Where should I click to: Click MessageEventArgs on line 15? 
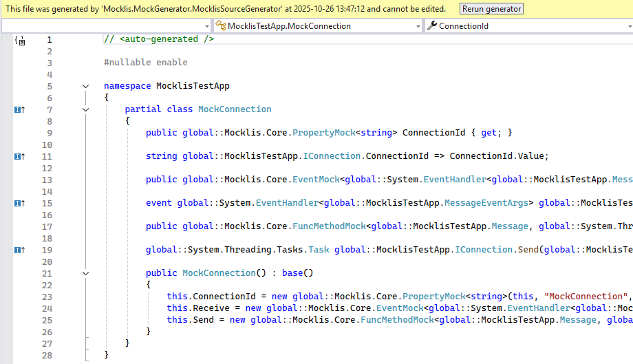(x=486, y=202)
